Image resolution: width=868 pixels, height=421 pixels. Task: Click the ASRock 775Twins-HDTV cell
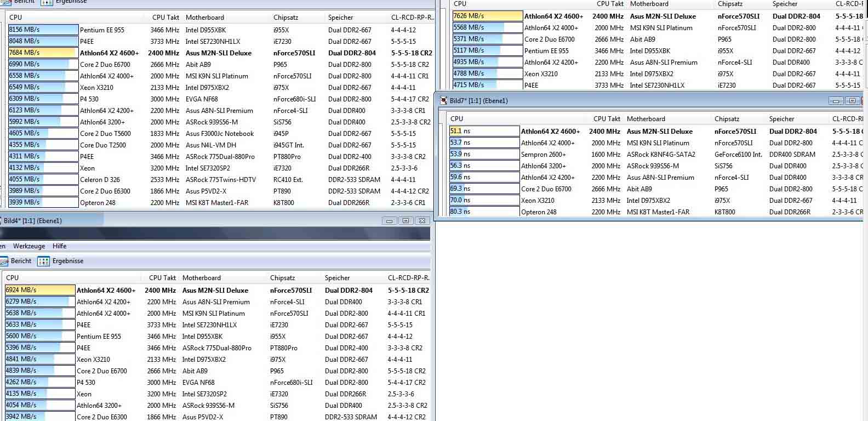point(221,180)
